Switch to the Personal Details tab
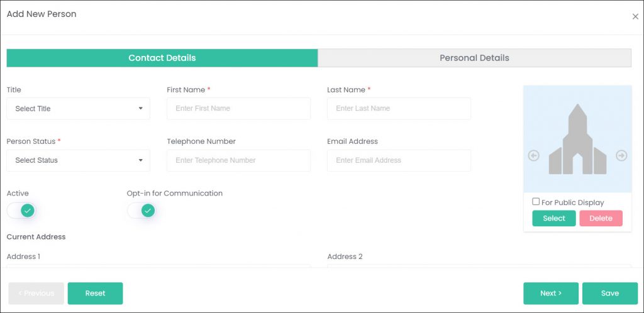The image size is (644, 313). (x=474, y=58)
